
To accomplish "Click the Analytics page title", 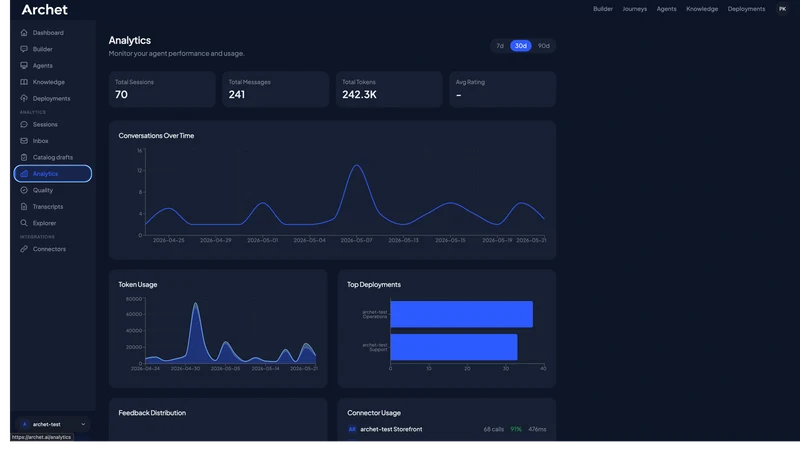I will tap(130, 40).
